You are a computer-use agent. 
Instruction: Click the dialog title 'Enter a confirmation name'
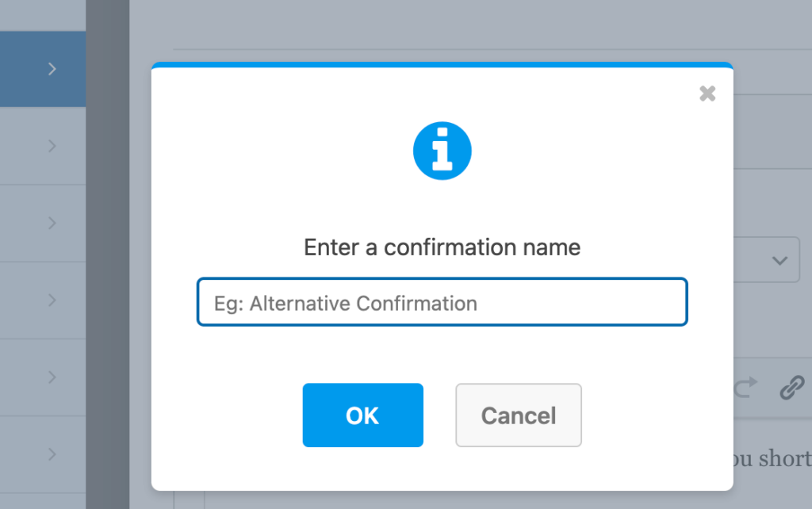tap(442, 247)
